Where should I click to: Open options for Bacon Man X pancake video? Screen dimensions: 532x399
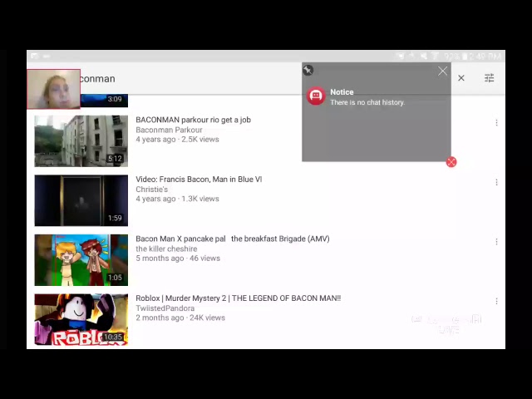(x=496, y=242)
